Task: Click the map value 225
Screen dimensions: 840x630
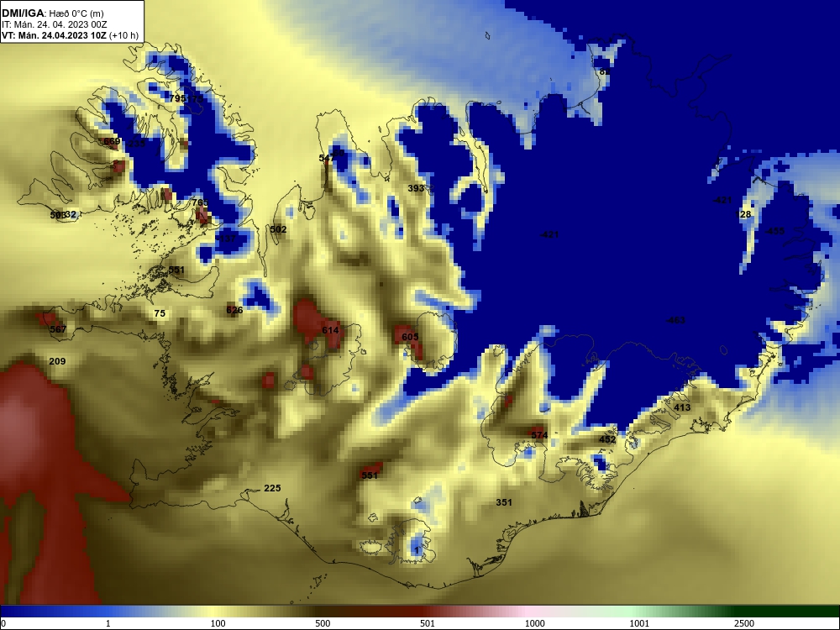Action: pyautogui.click(x=272, y=488)
